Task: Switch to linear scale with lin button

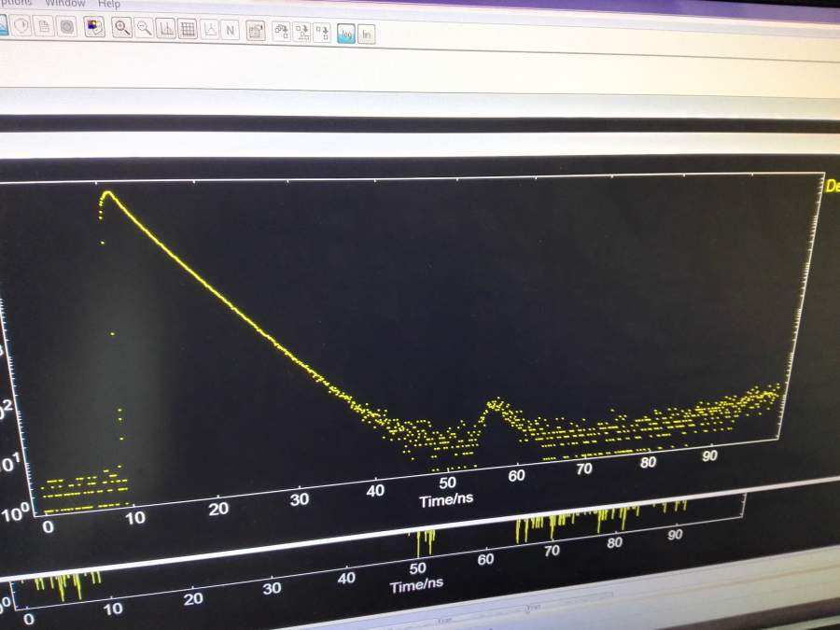Action: click(367, 35)
